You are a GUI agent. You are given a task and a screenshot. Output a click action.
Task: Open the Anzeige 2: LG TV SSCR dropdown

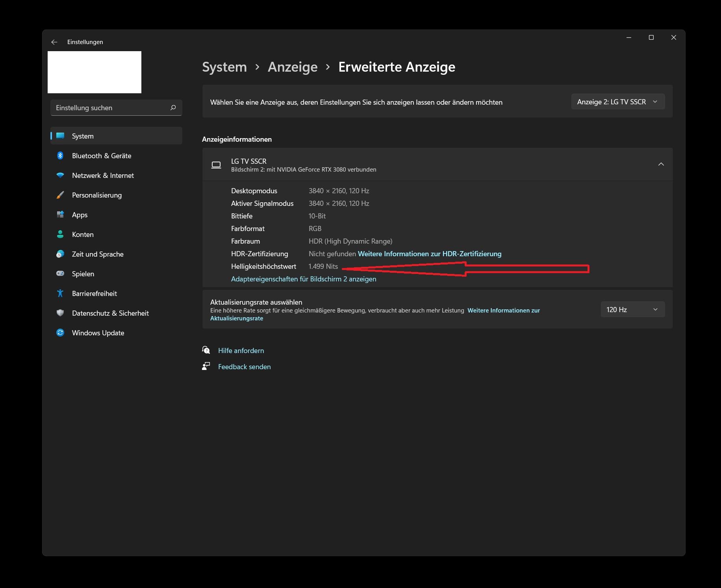pos(618,102)
